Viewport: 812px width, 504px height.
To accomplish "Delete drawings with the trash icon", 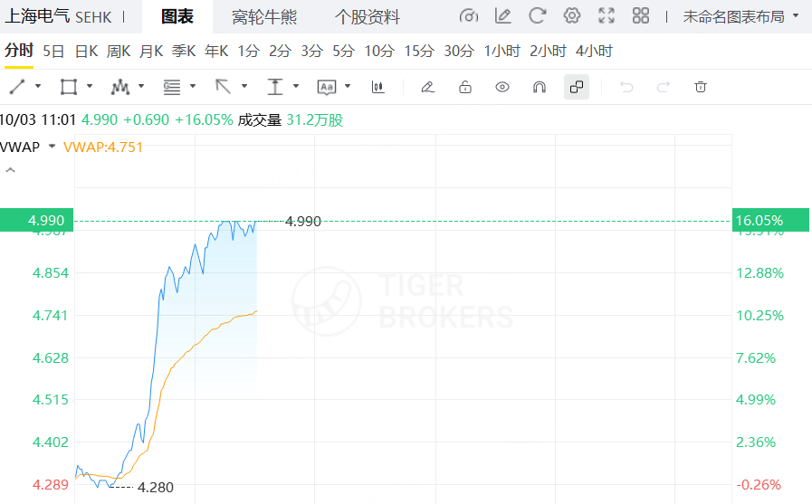I will [700, 87].
